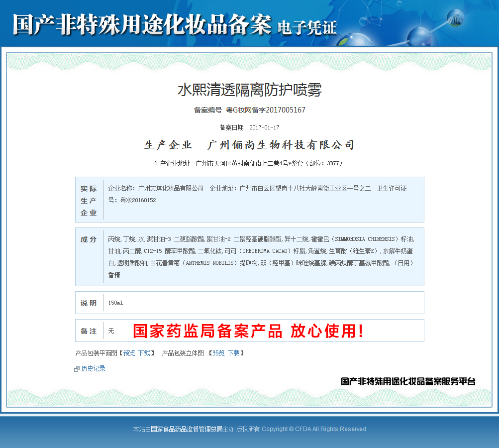Click the Copyright CFDA All Rights Reserved text
This screenshot has height=448, width=499.
(314, 429)
